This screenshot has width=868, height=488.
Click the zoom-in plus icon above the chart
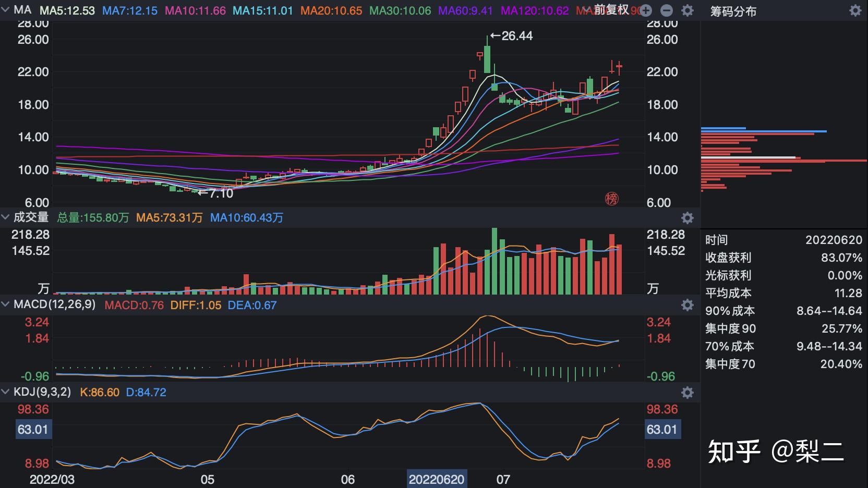645,10
